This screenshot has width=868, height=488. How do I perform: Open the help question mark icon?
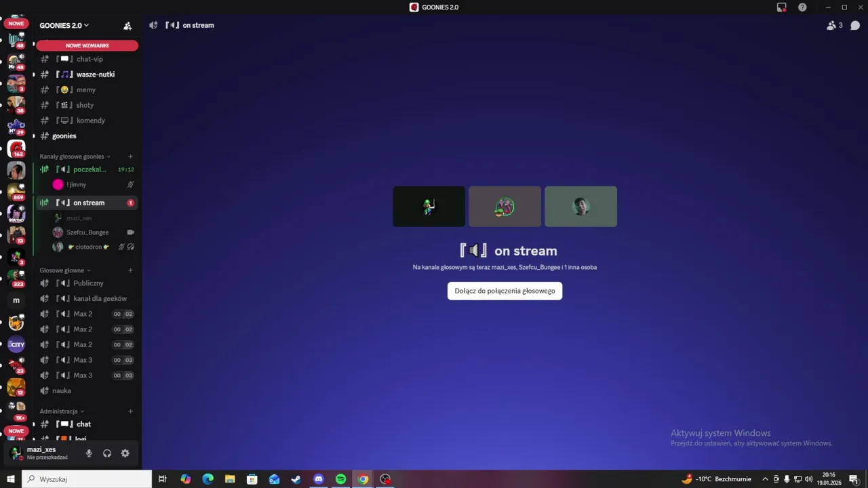[802, 7]
